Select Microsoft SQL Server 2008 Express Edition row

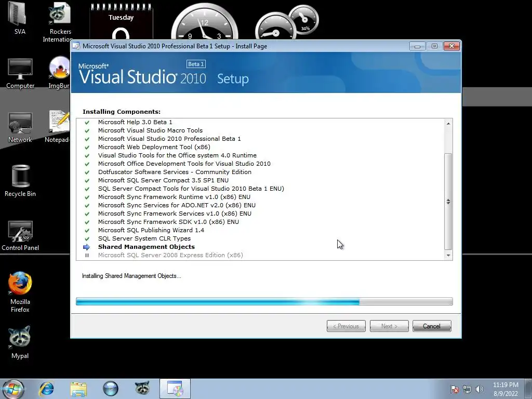170,255
